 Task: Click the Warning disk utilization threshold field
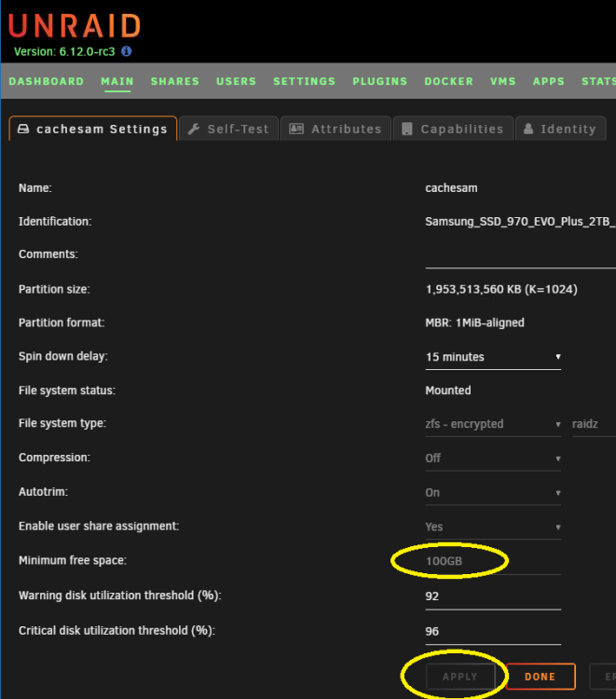coord(493,596)
